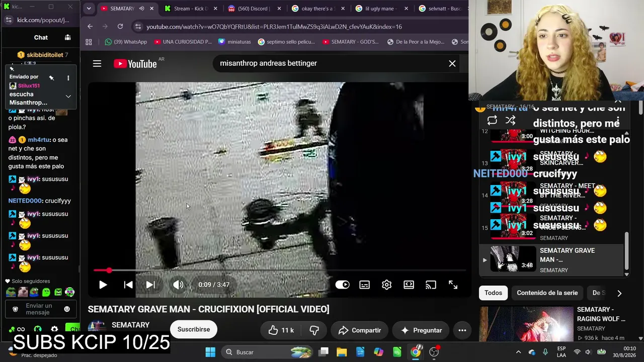Viewport: 644px width, 362px height.
Task: Open the Windows Start menu
Action: click(x=210, y=352)
